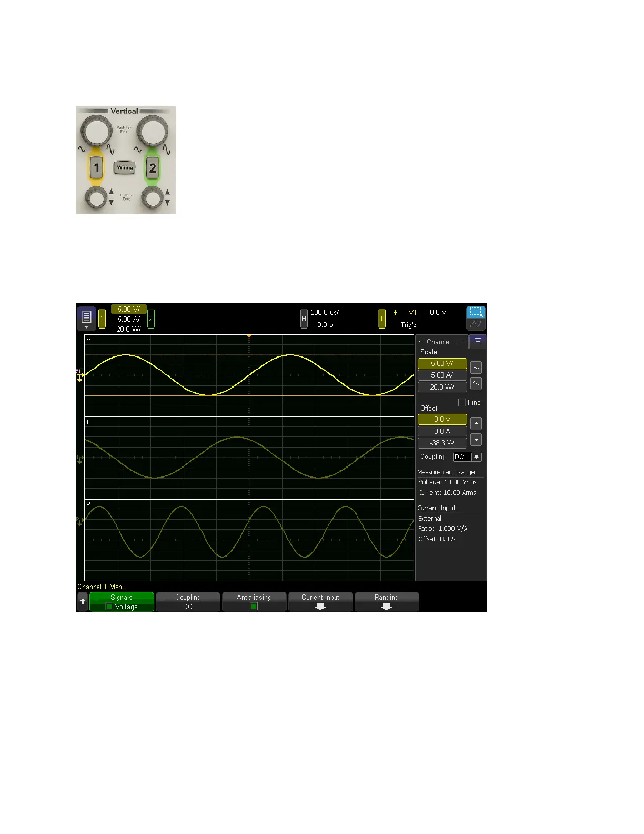
Task: Toggle the Antialiasing softkey checkbox
Action: (x=254, y=607)
